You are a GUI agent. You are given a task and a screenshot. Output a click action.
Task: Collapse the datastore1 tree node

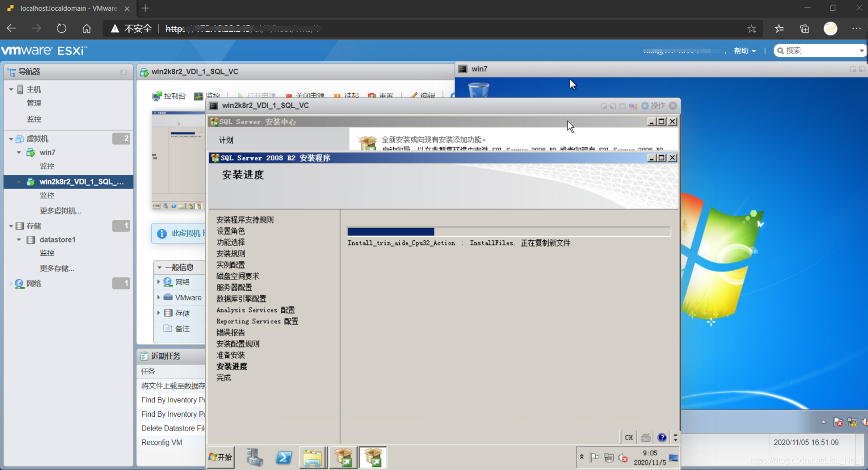pos(19,239)
